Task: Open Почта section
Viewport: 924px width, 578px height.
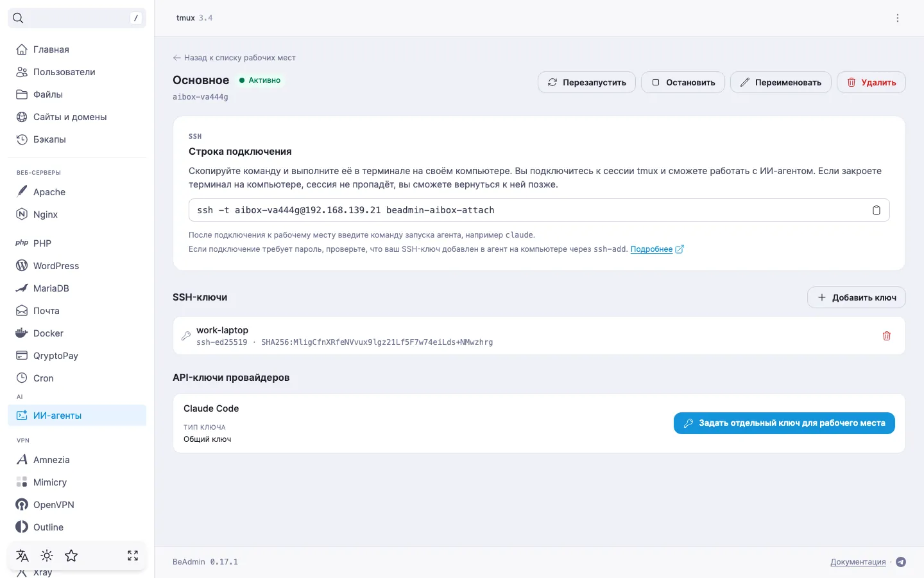Action: (x=77, y=311)
